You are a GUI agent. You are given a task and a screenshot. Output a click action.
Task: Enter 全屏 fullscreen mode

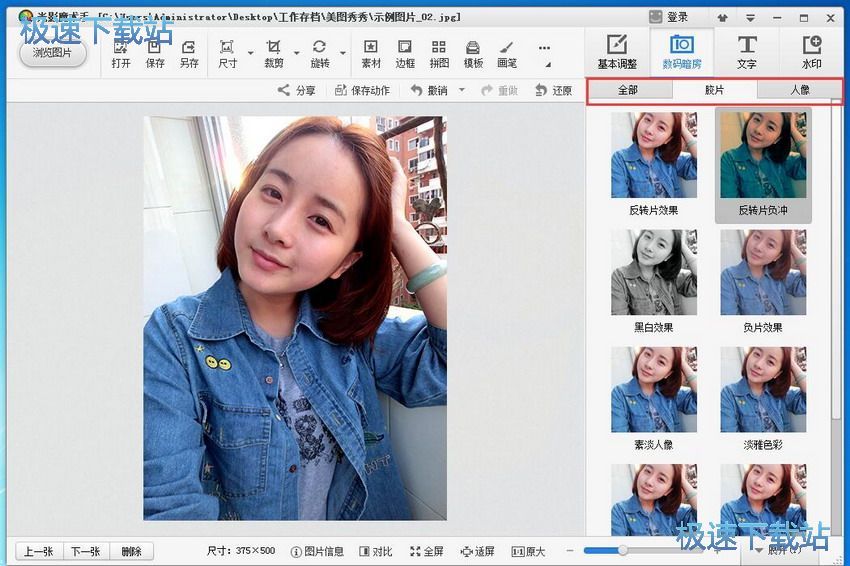point(427,551)
